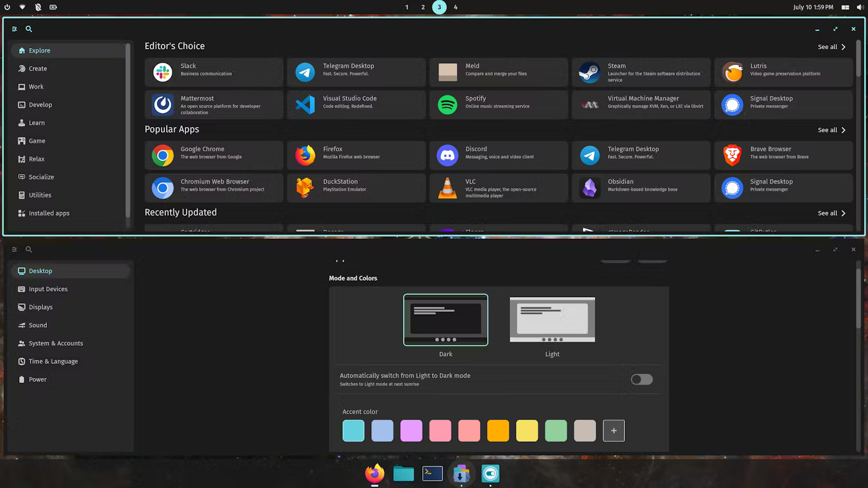Select the Light appearance mode

click(x=552, y=320)
